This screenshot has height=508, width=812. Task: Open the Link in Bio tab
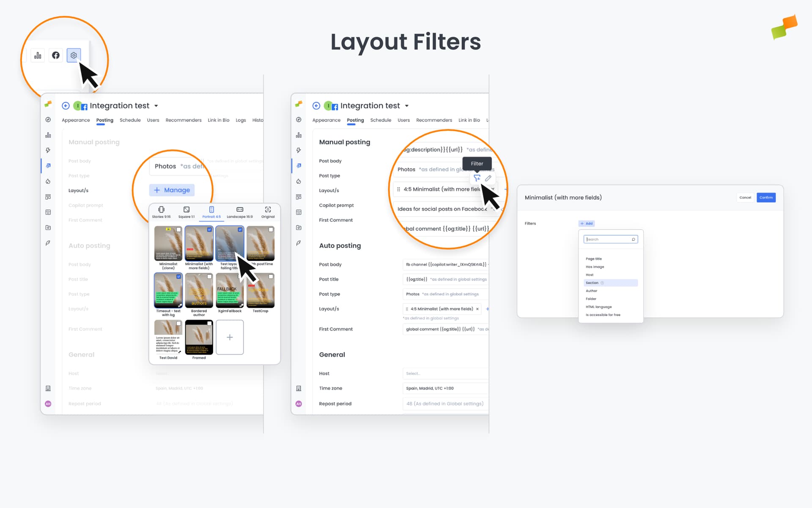[x=469, y=120]
